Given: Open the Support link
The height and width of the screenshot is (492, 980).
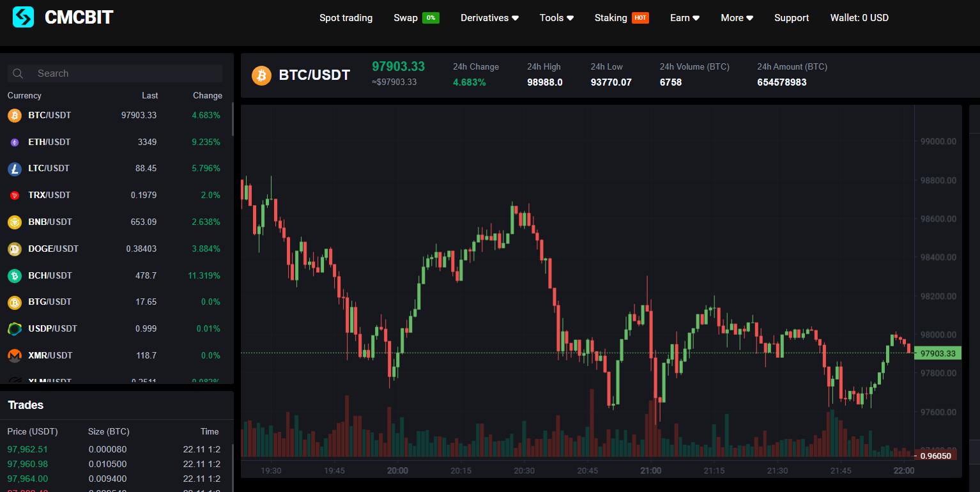Looking at the screenshot, I should (x=792, y=18).
